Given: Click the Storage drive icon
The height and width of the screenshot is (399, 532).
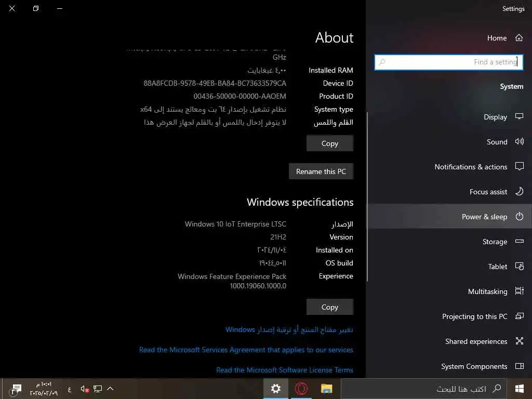Looking at the screenshot, I should (x=519, y=241).
